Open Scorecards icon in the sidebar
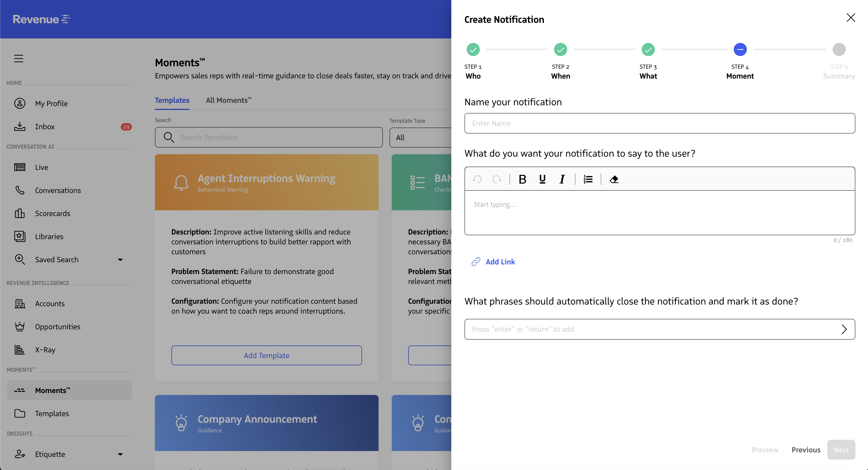Screen dimensions: 868x470 coord(20,213)
